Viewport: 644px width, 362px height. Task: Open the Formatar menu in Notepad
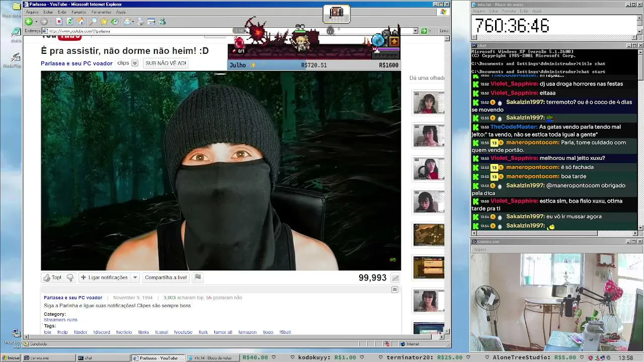509,11
